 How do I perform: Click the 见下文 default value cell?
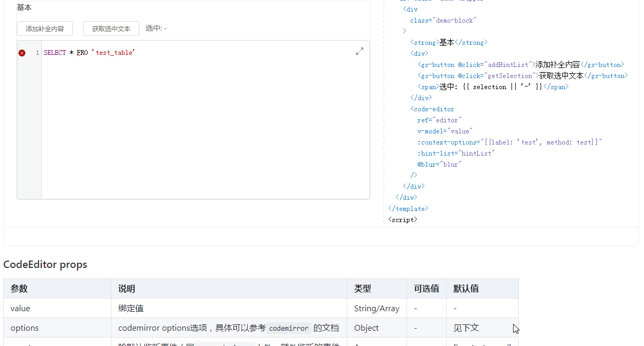click(x=482, y=328)
